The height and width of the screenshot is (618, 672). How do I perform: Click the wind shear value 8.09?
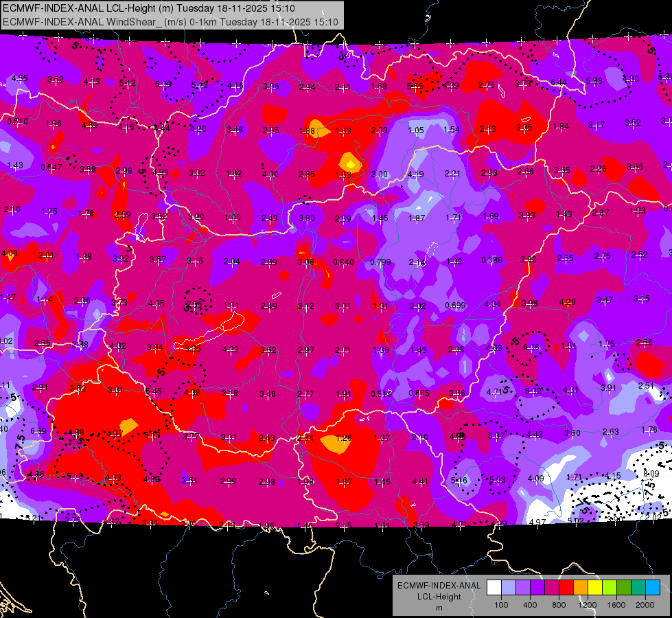pyautogui.click(x=651, y=474)
